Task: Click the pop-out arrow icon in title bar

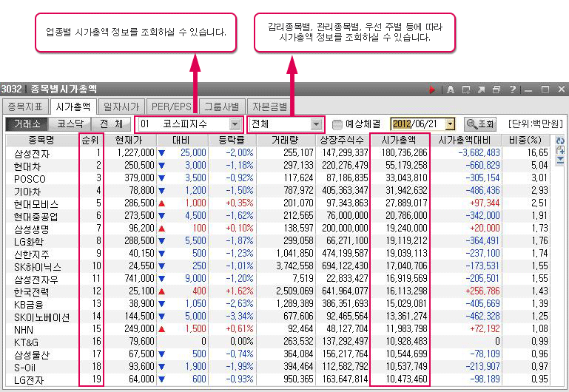Action: 481,89
